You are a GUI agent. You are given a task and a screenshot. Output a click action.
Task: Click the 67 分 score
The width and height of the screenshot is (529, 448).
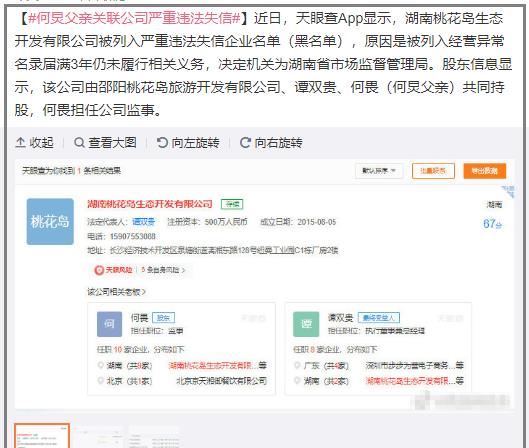click(x=492, y=224)
